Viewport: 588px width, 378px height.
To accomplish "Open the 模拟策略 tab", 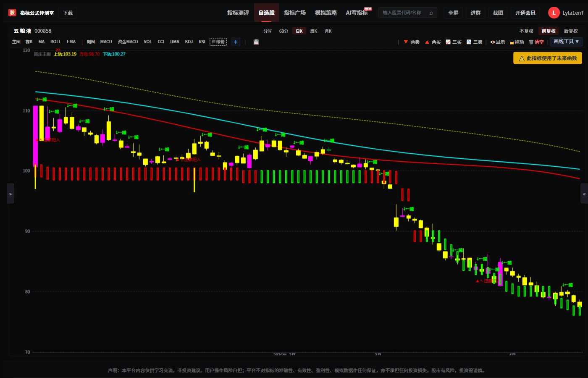I will click(326, 13).
